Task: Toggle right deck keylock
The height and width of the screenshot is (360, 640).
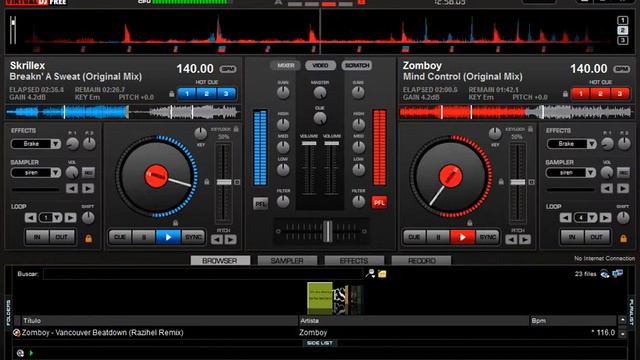Action: (x=530, y=129)
